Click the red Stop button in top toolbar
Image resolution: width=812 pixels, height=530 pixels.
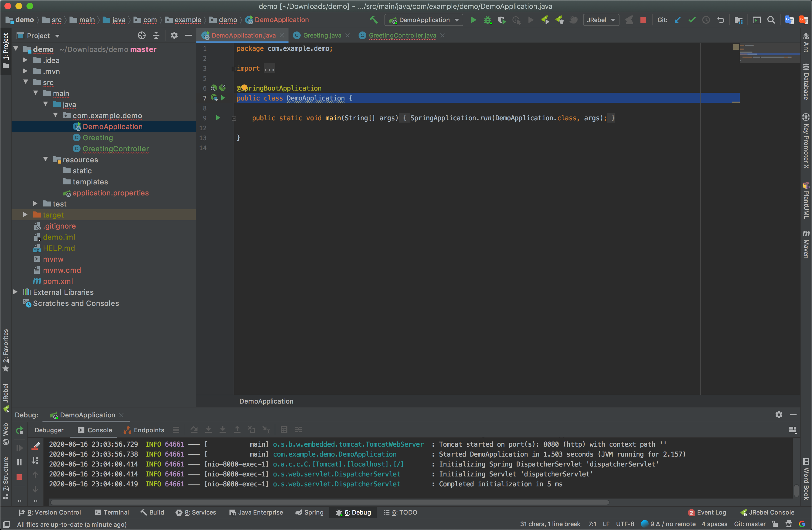point(643,20)
